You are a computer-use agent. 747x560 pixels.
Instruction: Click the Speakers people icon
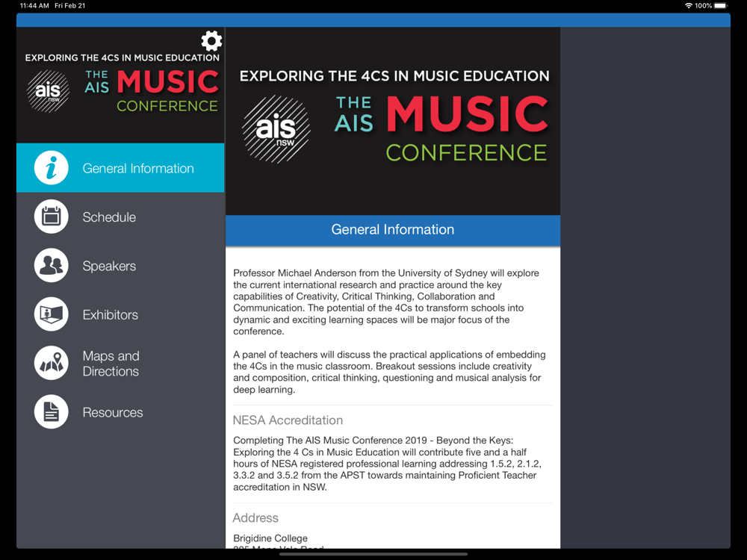[x=52, y=266]
